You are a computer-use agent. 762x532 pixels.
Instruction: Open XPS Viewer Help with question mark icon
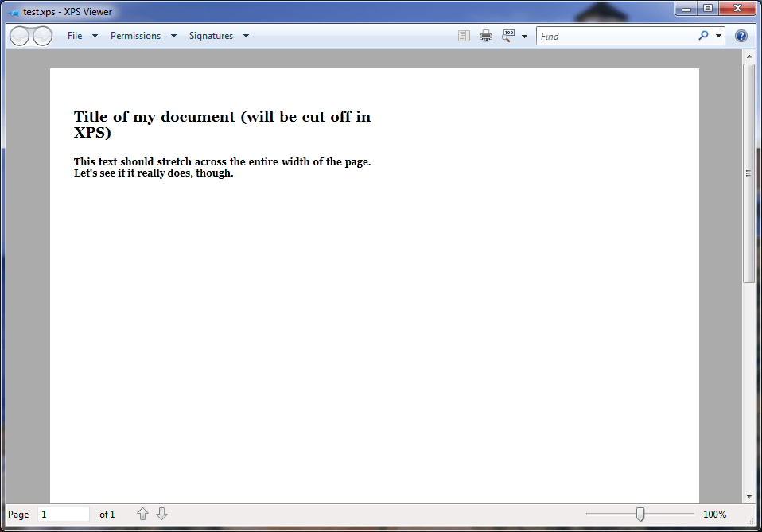pos(741,36)
